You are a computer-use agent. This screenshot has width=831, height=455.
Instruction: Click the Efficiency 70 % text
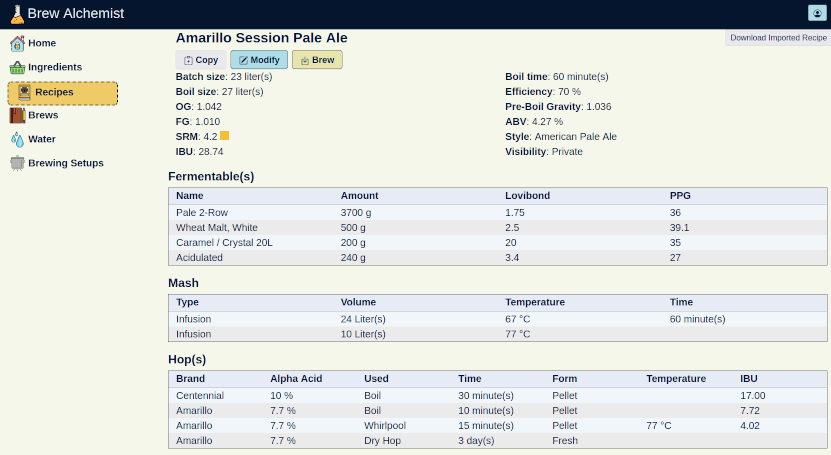543,92
